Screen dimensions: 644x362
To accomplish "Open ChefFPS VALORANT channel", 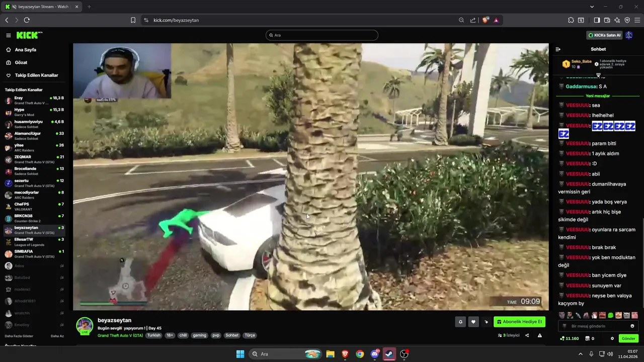I will [34, 206].
